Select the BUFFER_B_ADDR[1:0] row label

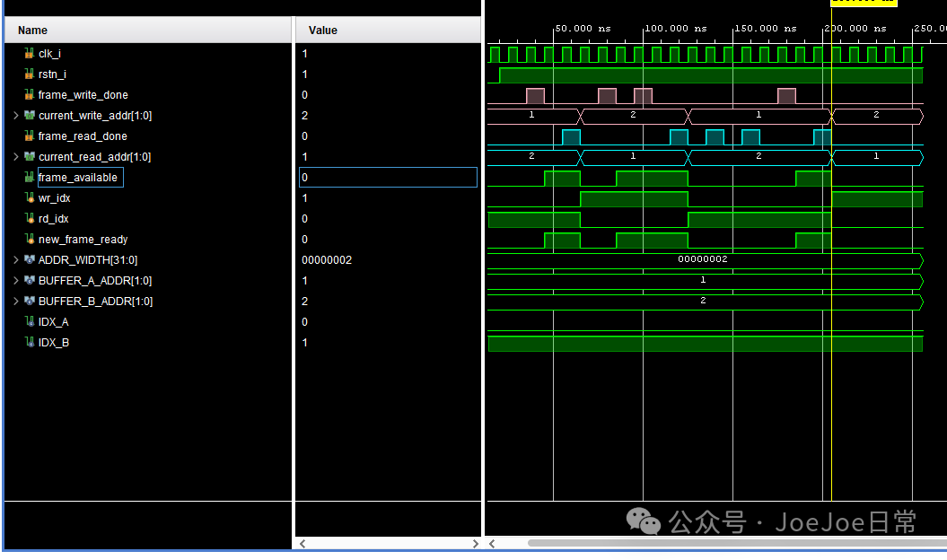click(95, 301)
